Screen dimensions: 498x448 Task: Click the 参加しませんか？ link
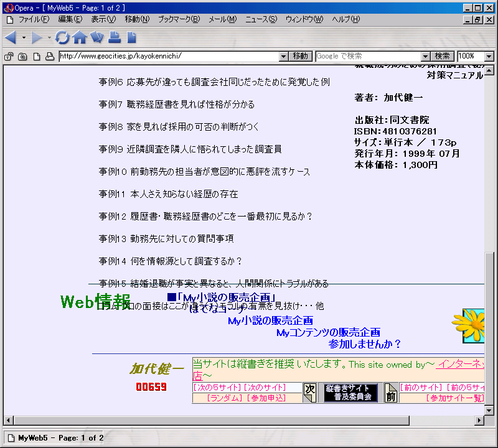(x=365, y=344)
